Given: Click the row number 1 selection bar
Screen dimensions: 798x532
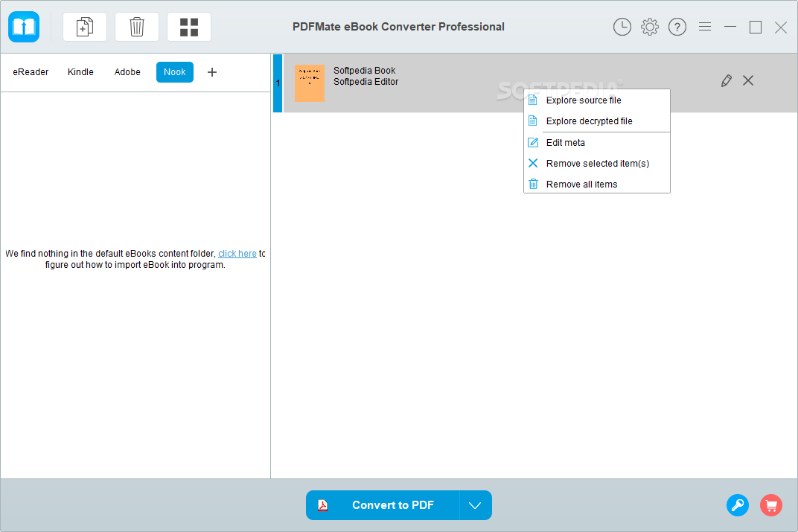Looking at the screenshot, I should [278, 83].
